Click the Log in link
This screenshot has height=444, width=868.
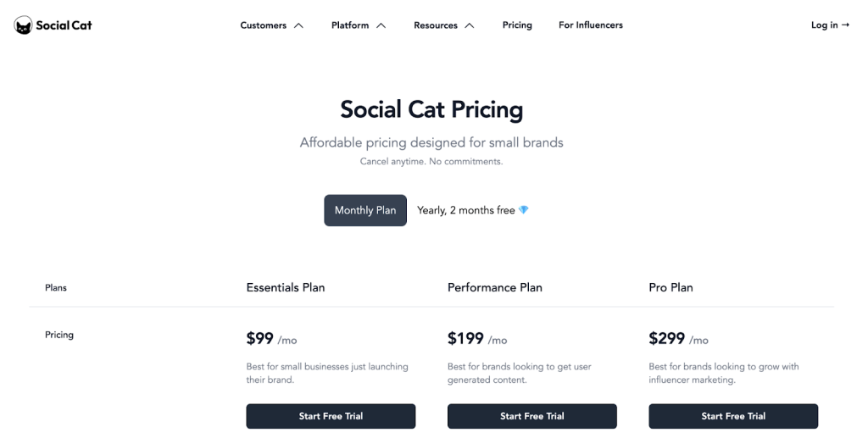(x=830, y=25)
